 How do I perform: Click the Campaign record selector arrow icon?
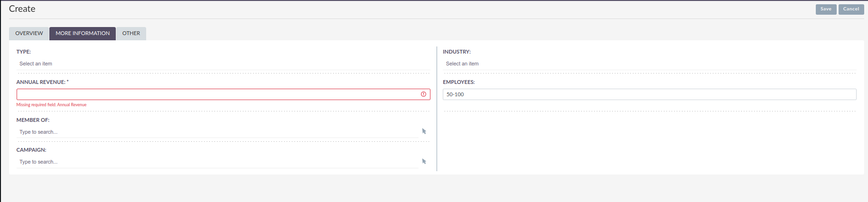[424, 161]
